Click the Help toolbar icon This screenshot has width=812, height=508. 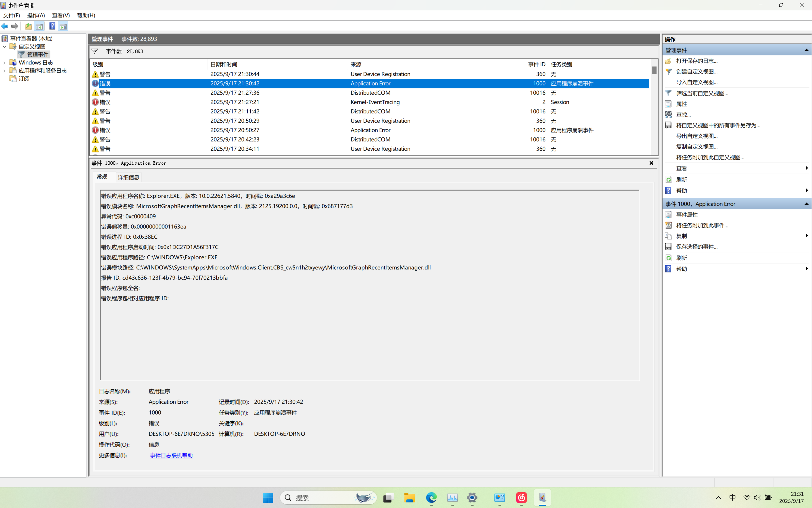click(52, 26)
